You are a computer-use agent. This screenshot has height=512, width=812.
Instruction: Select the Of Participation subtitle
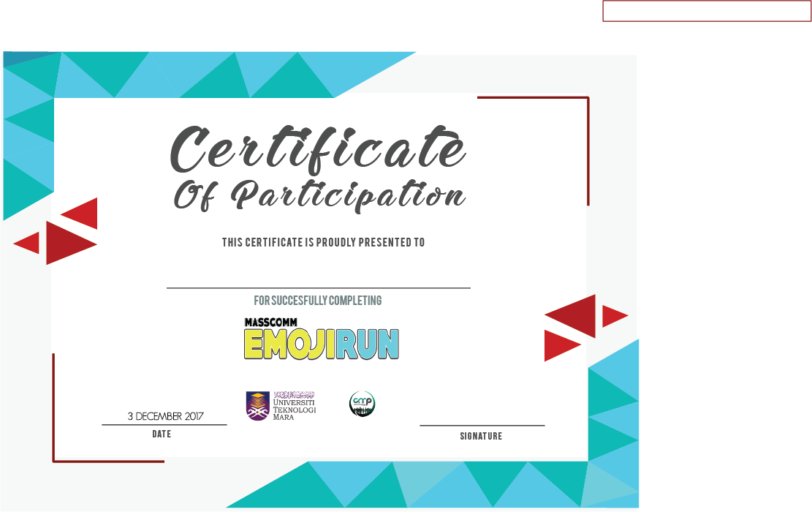[x=319, y=195]
